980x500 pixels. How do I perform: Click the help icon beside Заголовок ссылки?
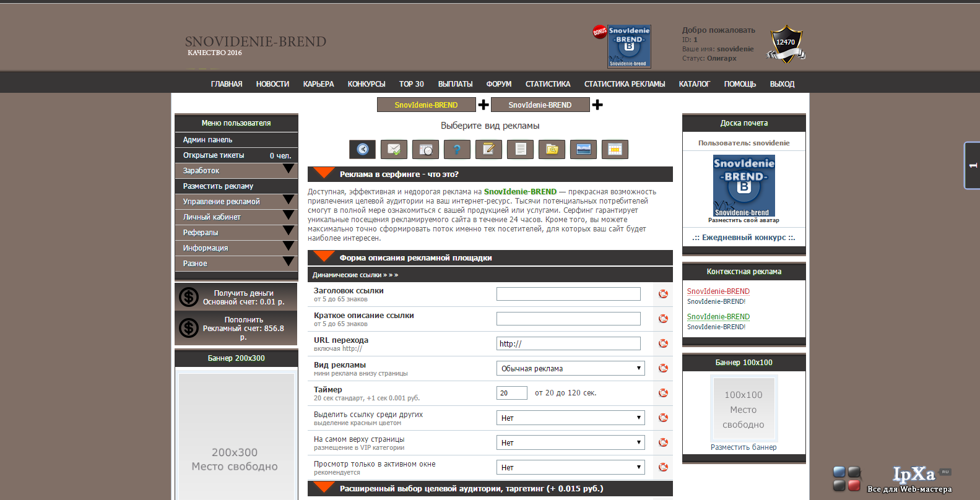click(x=663, y=294)
